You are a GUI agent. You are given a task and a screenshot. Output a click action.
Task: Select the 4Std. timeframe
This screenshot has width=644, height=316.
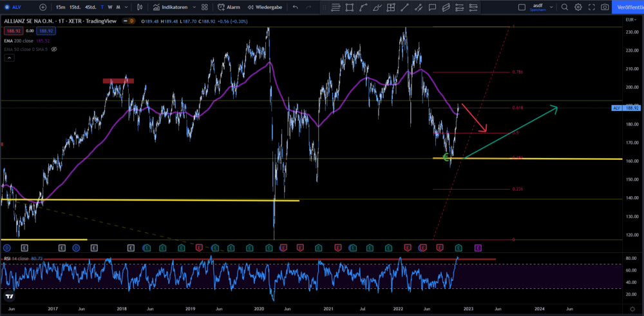[91, 7]
